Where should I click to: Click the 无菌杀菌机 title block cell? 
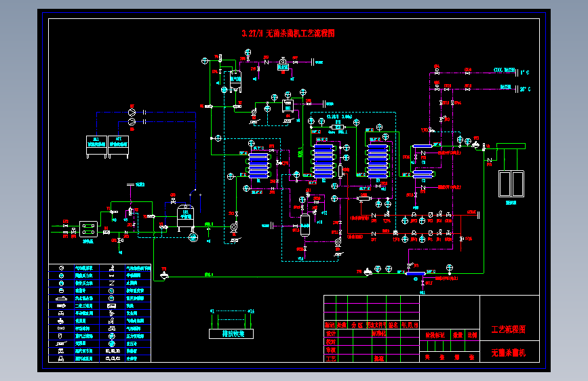click(509, 353)
